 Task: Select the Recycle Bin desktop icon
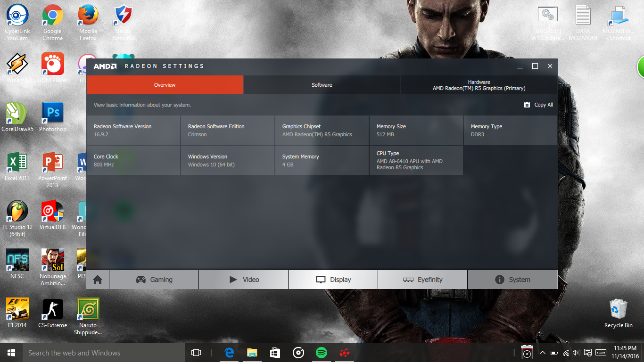tap(618, 313)
